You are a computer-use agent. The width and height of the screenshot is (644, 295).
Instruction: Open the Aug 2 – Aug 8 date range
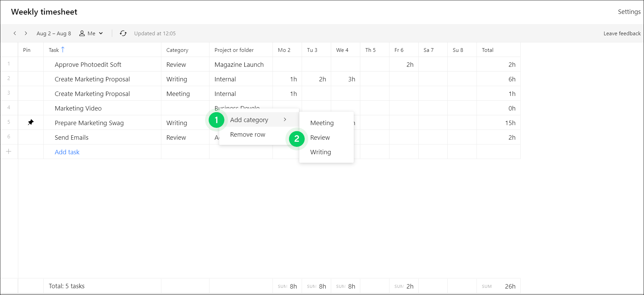pos(54,33)
